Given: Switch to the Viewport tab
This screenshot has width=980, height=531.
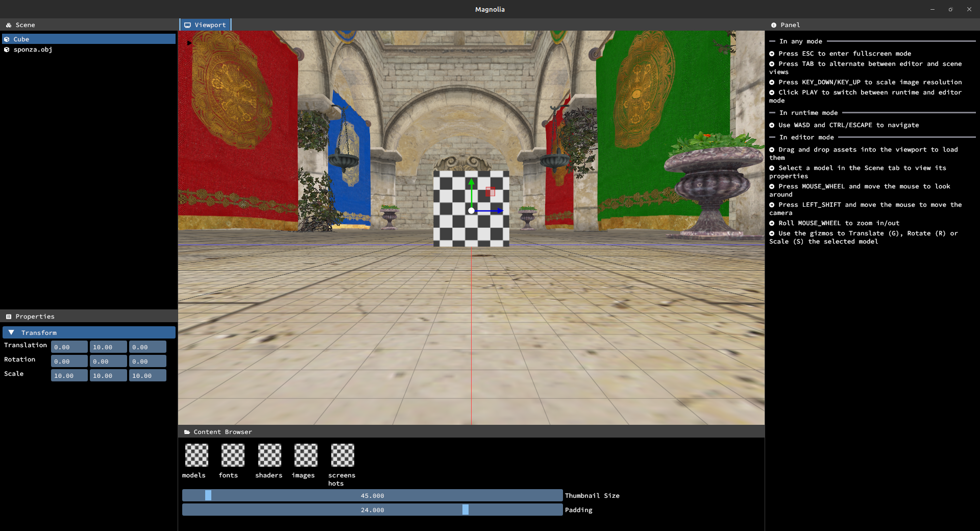Looking at the screenshot, I should (205, 25).
